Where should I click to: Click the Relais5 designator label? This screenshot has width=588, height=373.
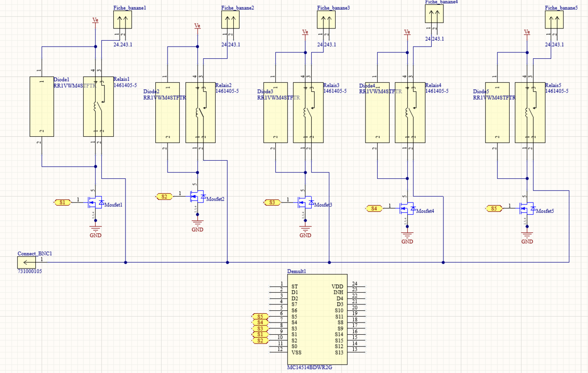pos(553,85)
